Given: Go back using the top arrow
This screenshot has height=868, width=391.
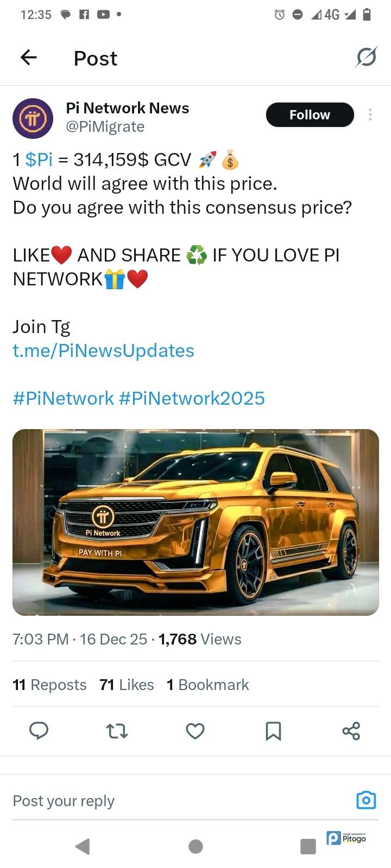Looking at the screenshot, I should tap(28, 57).
